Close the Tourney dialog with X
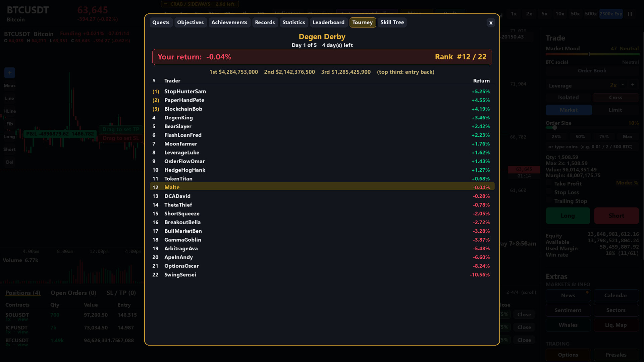 coord(491,23)
